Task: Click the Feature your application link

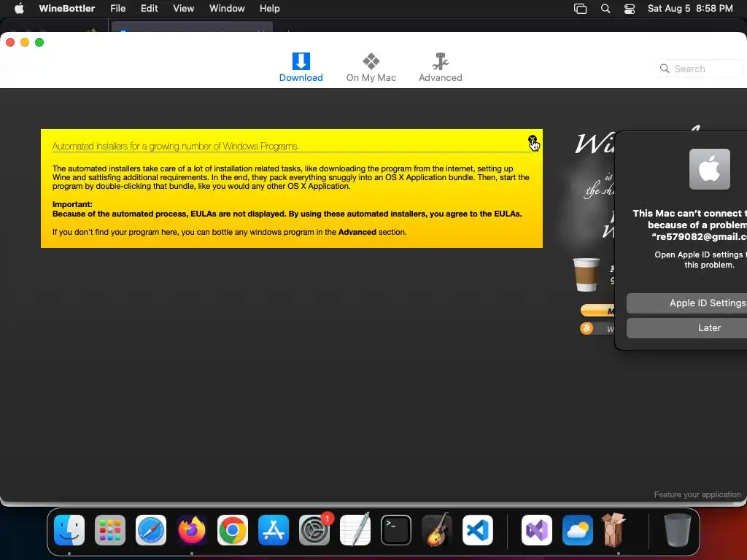Action: 697,494
